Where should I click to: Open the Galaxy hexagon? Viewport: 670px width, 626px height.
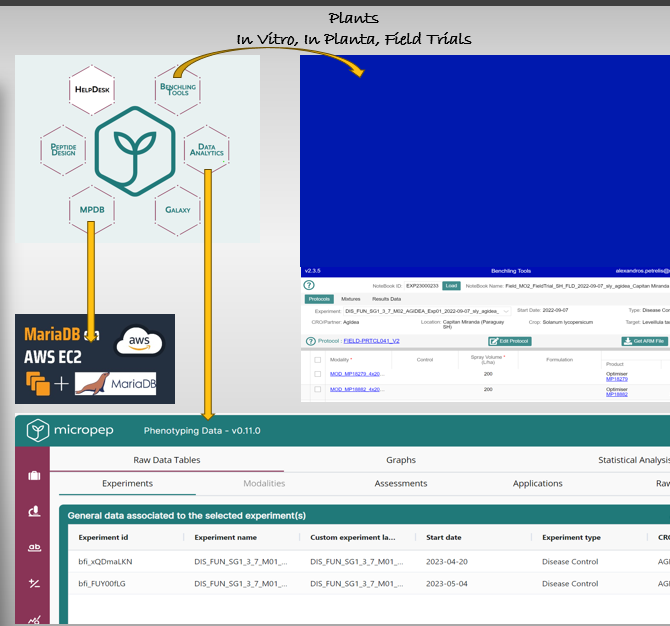(x=178, y=210)
